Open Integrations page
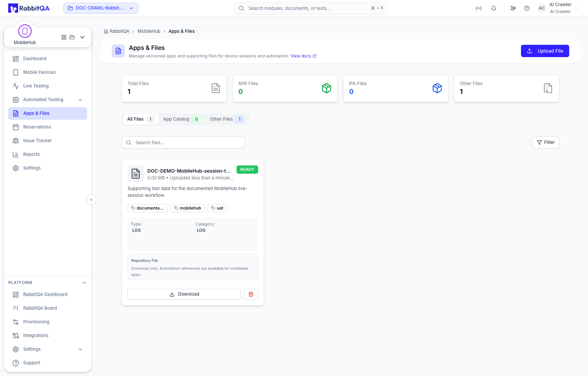The width and height of the screenshot is (588, 376). tap(48, 336)
